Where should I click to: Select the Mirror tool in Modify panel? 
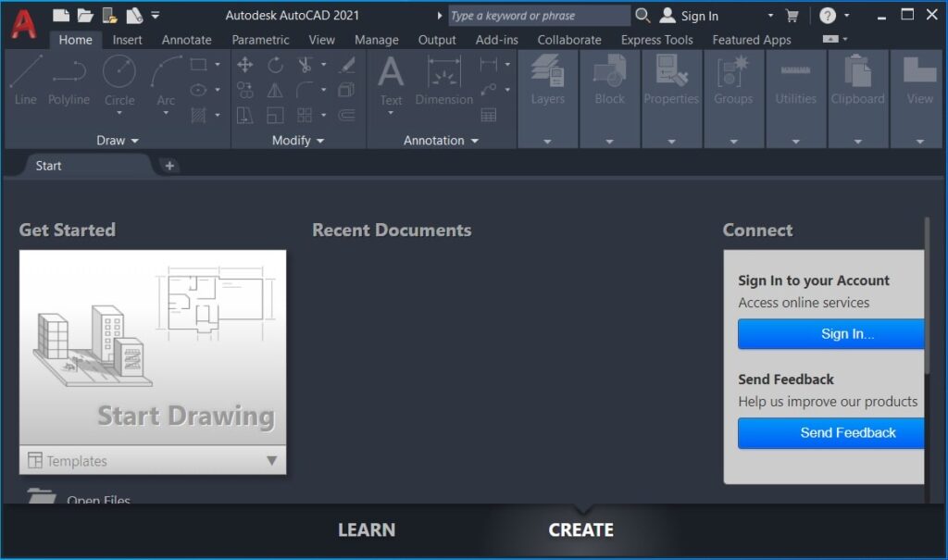tap(275, 90)
